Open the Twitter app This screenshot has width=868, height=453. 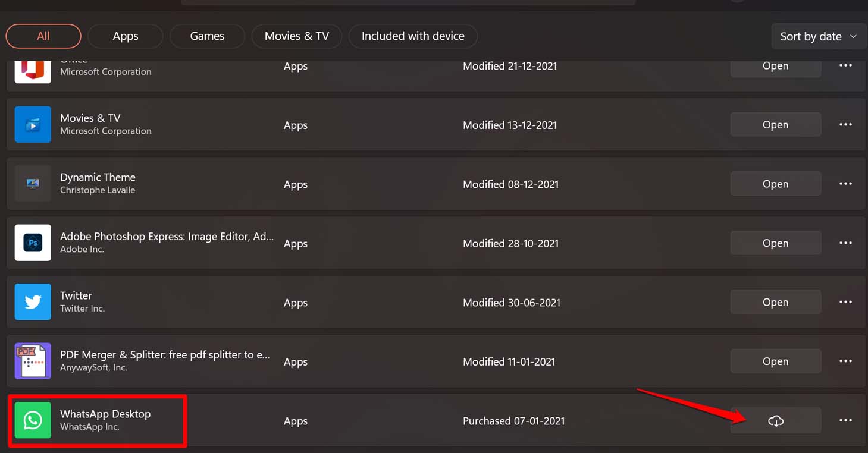(775, 302)
